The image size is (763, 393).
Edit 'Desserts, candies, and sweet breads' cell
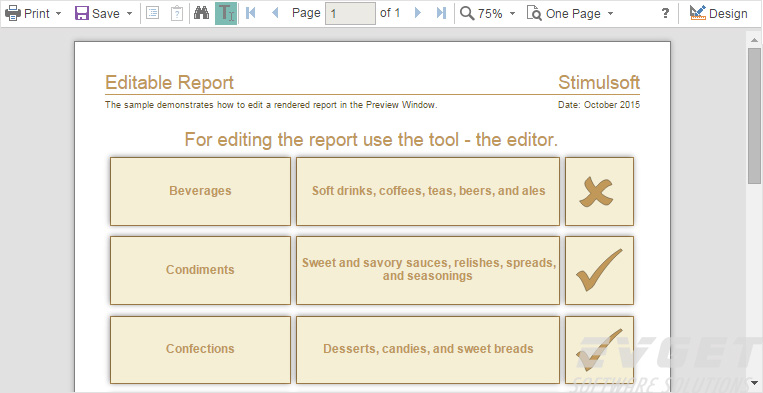428,350
